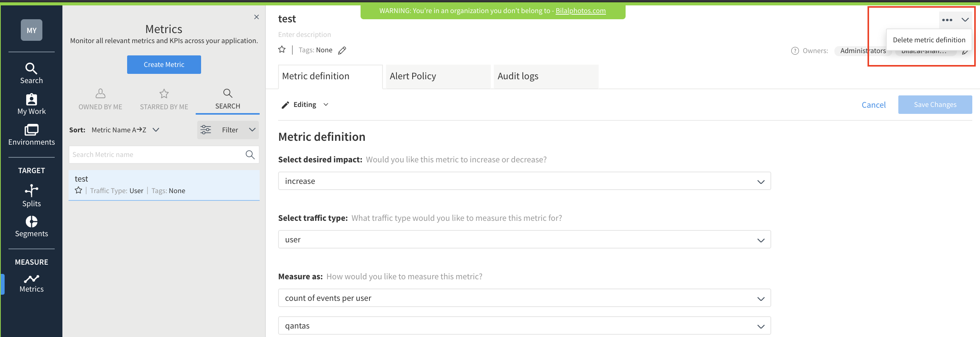This screenshot has height=337, width=980.
Task: Open the 'count of events per user' dropdown
Action: pos(524,298)
